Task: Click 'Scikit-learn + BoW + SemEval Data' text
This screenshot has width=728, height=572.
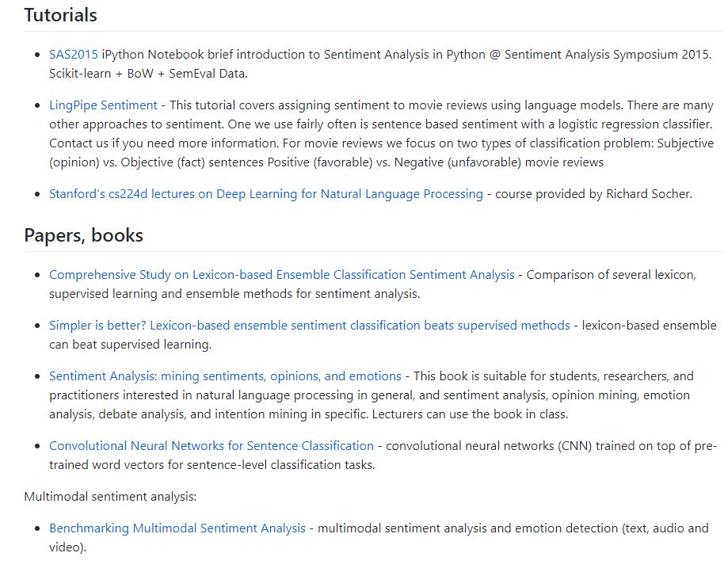Action: coord(148,74)
